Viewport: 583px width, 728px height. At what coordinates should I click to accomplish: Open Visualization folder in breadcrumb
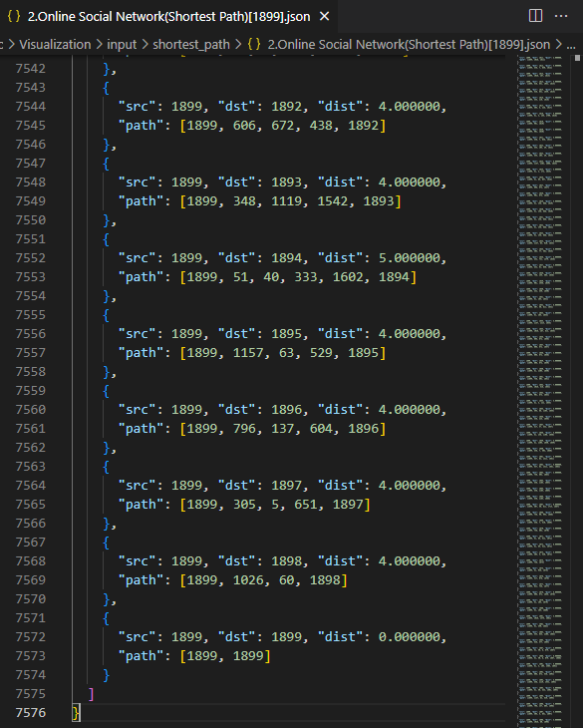(x=55, y=45)
